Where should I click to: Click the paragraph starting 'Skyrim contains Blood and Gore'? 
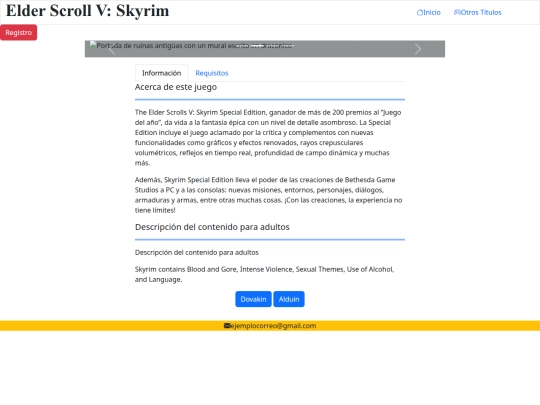264,274
